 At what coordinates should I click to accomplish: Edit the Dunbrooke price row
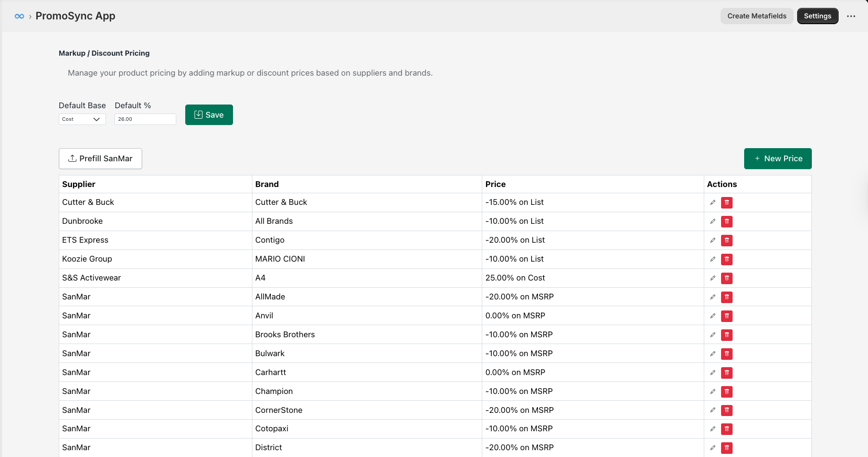pyautogui.click(x=713, y=222)
